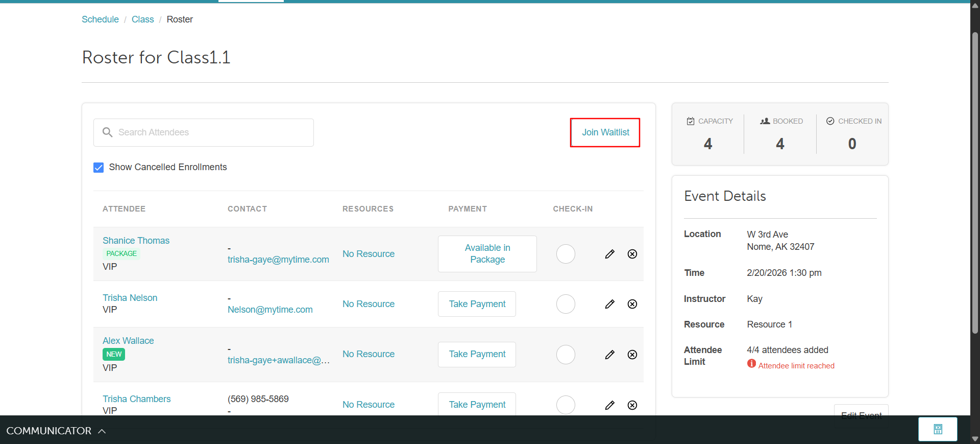Edit Alex Wallace enrollment with pencil icon
Image resolution: width=980 pixels, height=444 pixels.
click(x=609, y=355)
